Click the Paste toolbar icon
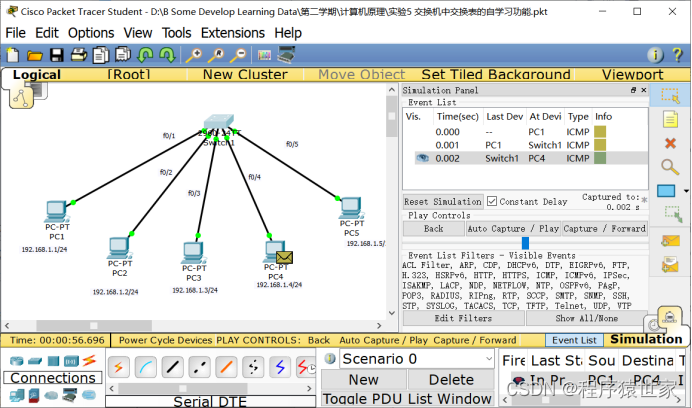Image resolution: width=692 pixels, height=408 pixels. tap(123, 55)
